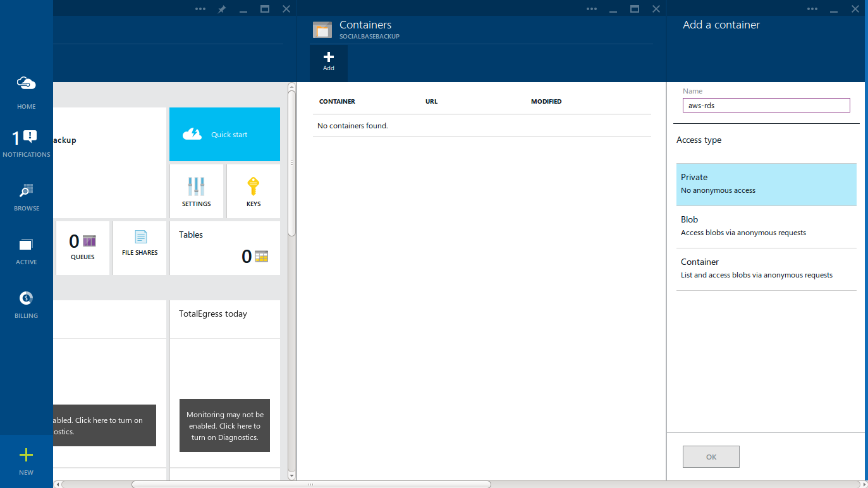
Task: Select the Private access type
Action: pos(766,185)
